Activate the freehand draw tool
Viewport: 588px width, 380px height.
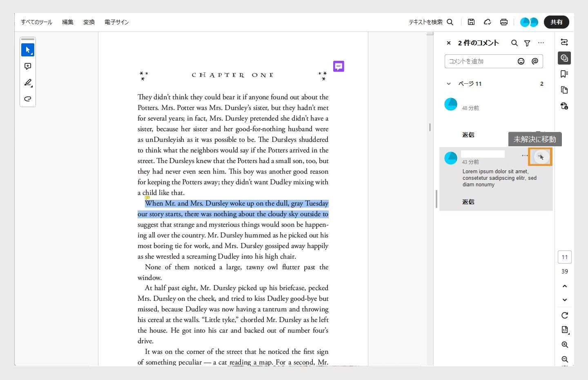[x=28, y=98]
